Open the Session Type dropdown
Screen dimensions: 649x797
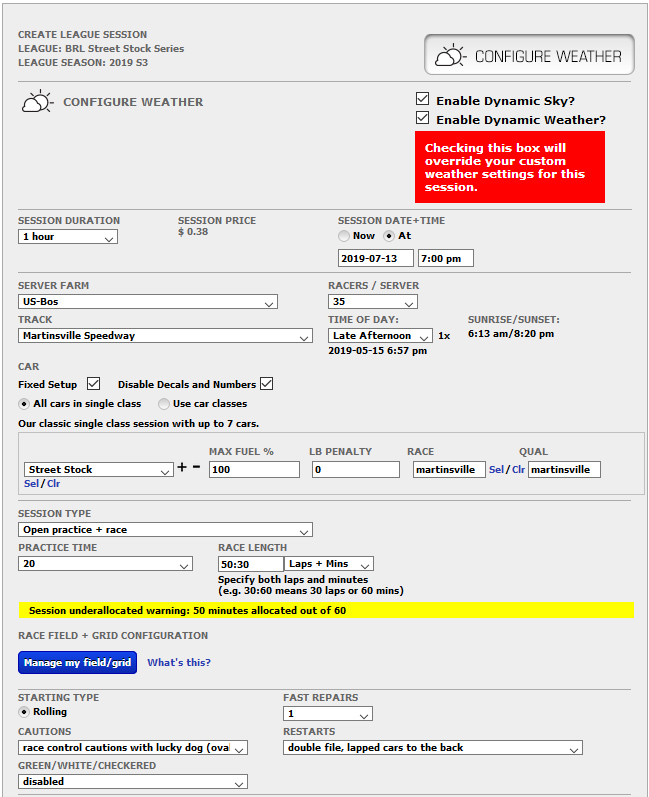(x=165, y=530)
